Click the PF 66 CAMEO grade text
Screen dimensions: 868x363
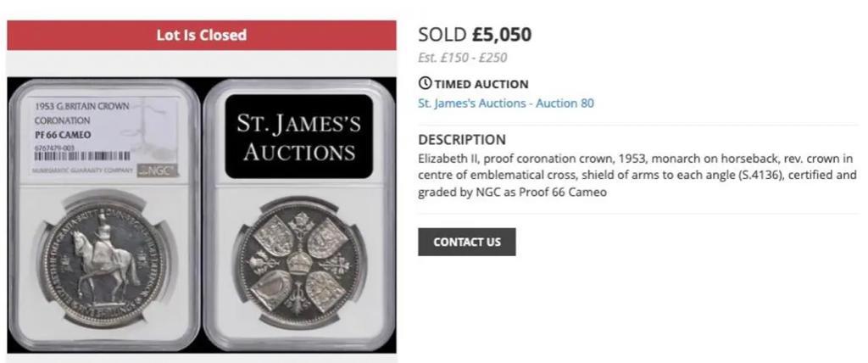coord(64,135)
